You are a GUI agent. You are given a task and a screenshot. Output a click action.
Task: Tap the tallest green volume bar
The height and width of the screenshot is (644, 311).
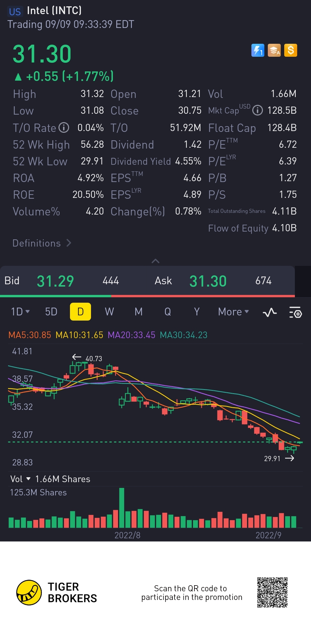[122, 508]
